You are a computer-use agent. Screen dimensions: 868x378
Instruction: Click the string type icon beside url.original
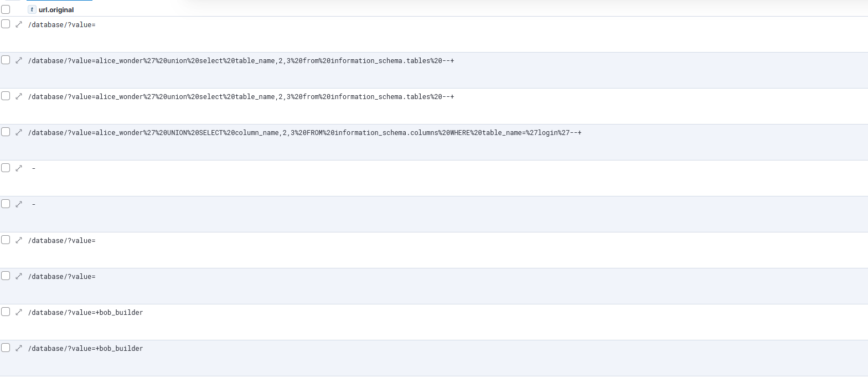pyautogui.click(x=32, y=9)
